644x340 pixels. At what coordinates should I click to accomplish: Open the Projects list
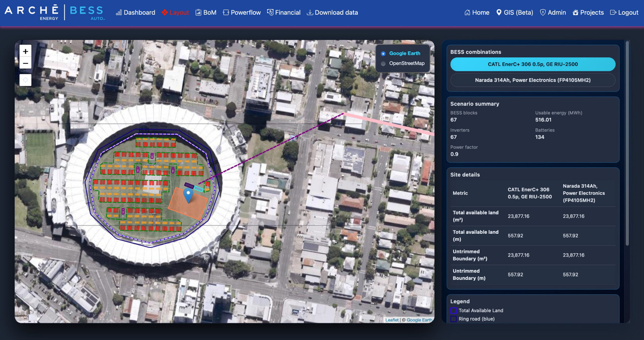tap(588, 12)
